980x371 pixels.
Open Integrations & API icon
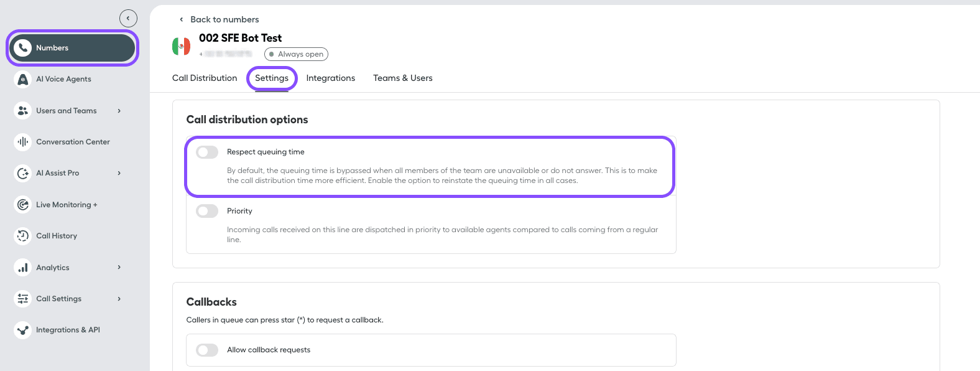(23, 330)
